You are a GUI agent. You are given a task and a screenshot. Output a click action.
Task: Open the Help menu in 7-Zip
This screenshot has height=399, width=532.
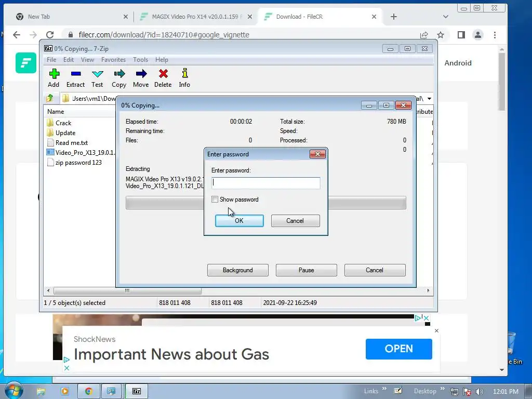162,60
